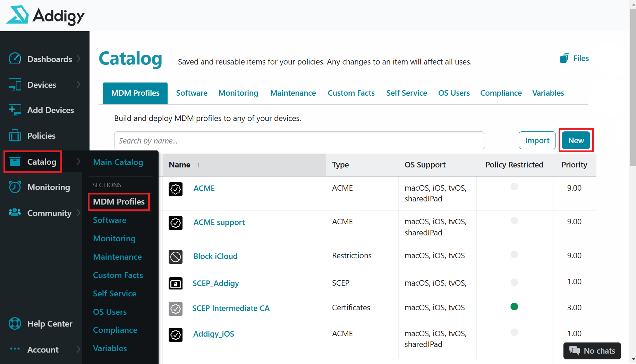Image resolution: width=636 pixels, height=364 pixels.
Task: Open the ACME support profile link
Action: point(219,222)
